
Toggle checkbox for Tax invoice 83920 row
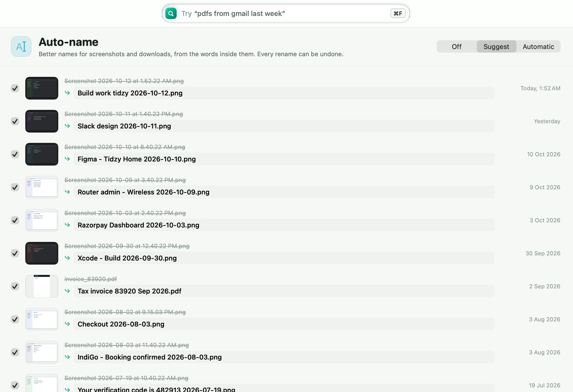[x=15, y=286]
